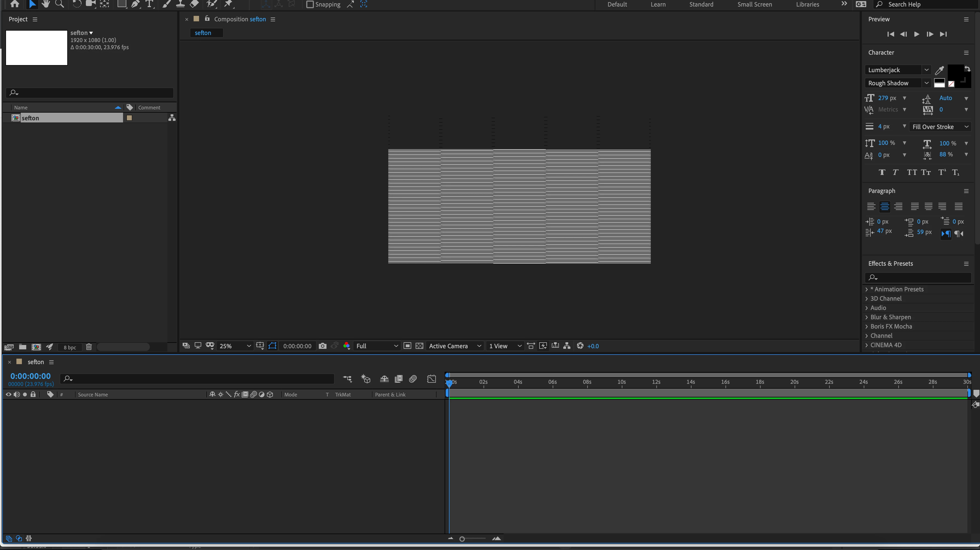Open the Lumberjack font family dropdown
This screenshot has width=980, height=550.
[x=926, y=70]
